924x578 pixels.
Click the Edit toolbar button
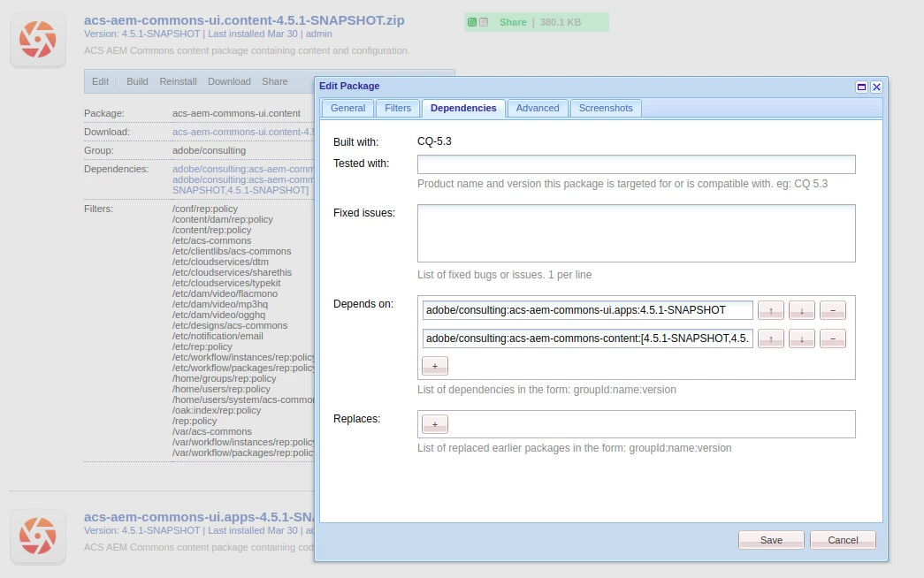[x=100, y=81]
